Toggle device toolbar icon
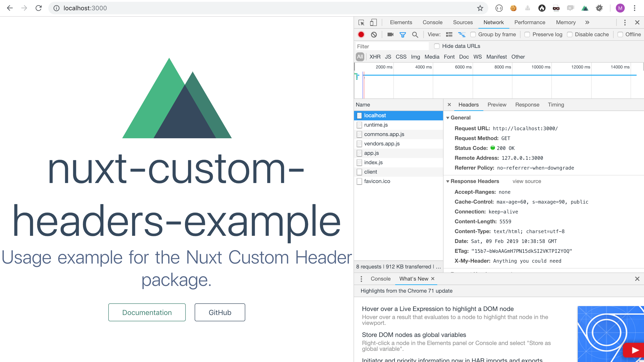644x362 pixels. click(373, 23)
